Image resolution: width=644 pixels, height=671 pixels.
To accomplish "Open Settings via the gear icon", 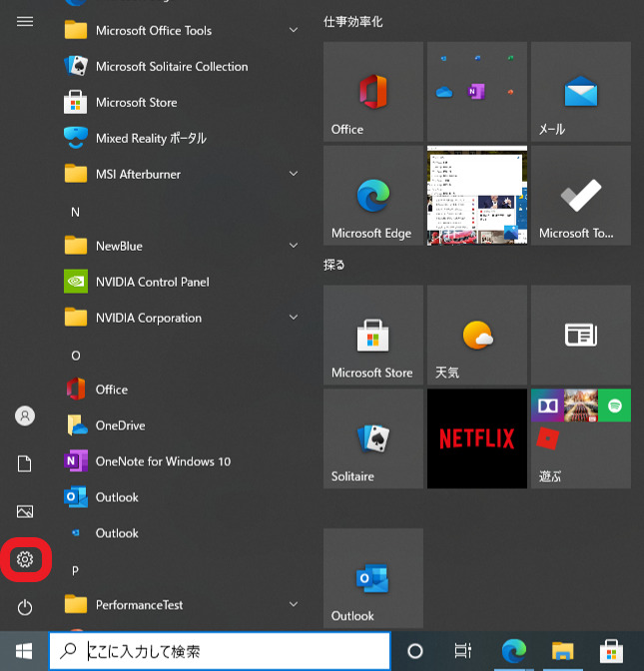I will pos(25,560).
